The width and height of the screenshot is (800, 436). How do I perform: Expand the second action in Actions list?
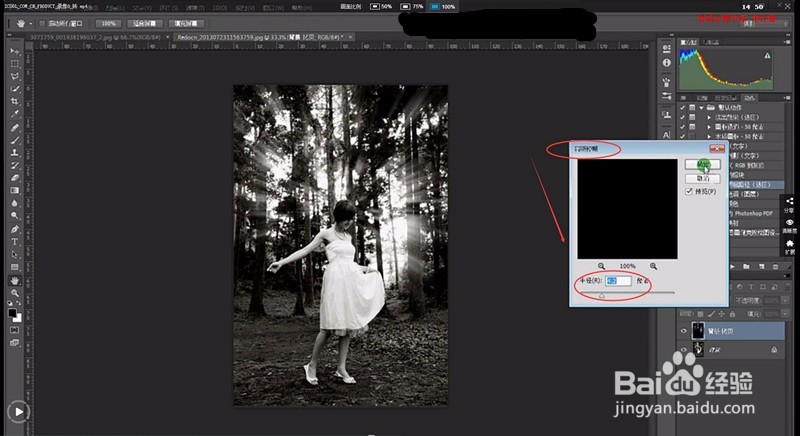point(709,127)
